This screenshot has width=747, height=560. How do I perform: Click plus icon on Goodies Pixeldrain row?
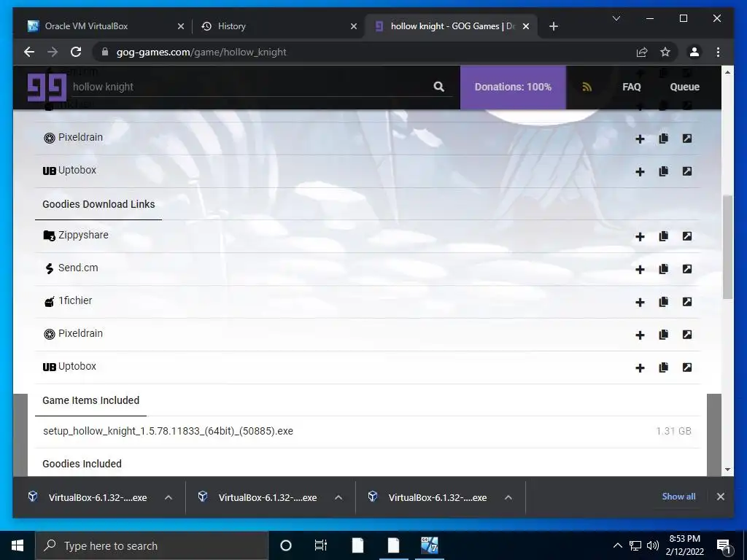tap(640, 335)
